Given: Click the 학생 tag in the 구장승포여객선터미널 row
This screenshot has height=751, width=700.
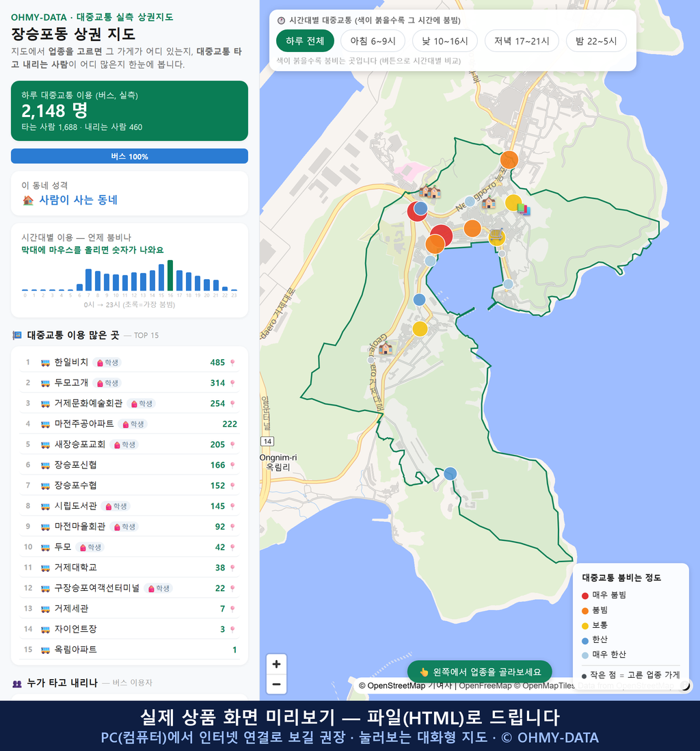Looking at the screenshot, I should click(x=159, y=588).
